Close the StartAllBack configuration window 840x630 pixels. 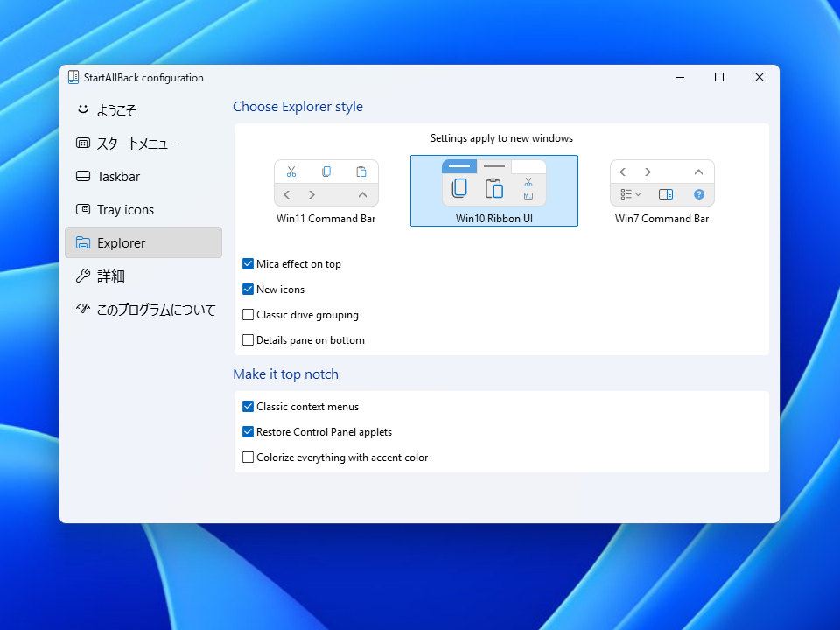click(759, 77)
